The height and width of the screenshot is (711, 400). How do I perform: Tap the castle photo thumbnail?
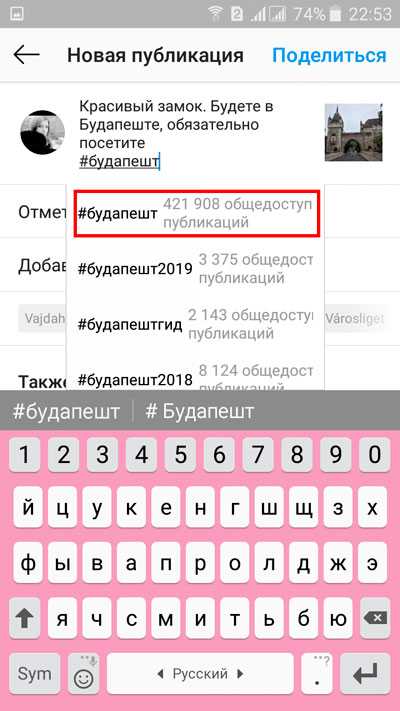coord(353,132)
